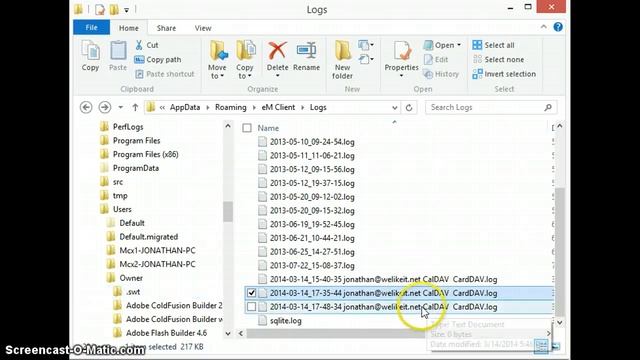This screenshot has width=640, height=360.
Task: Expand the address bar history dropdown
Action: [x=395, y=108]
